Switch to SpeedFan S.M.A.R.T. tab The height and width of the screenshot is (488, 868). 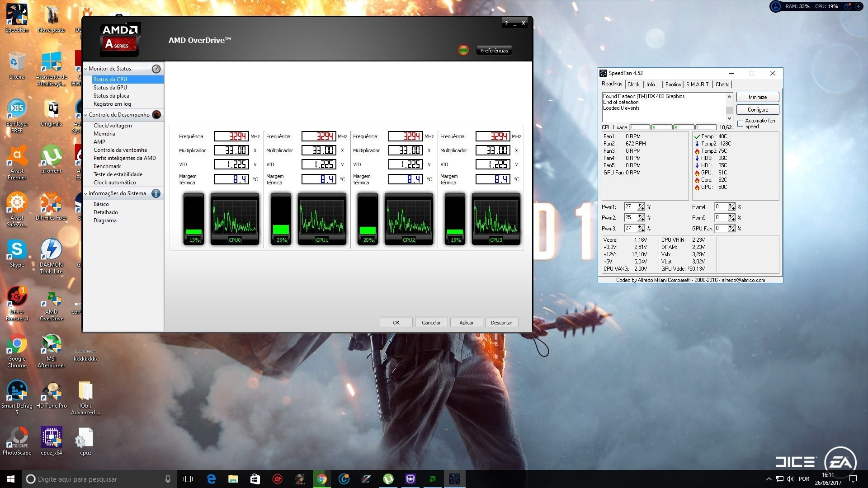click(x=698, y=84)
